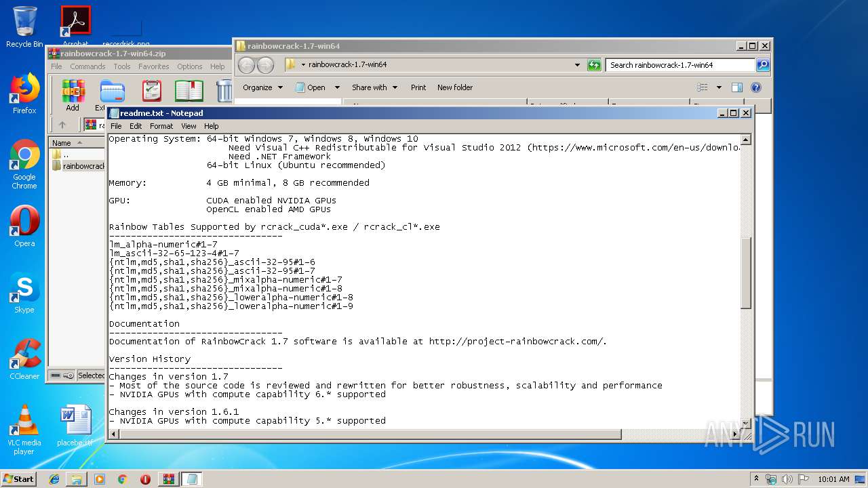Open WinRAR Options menu

[190, 66]
